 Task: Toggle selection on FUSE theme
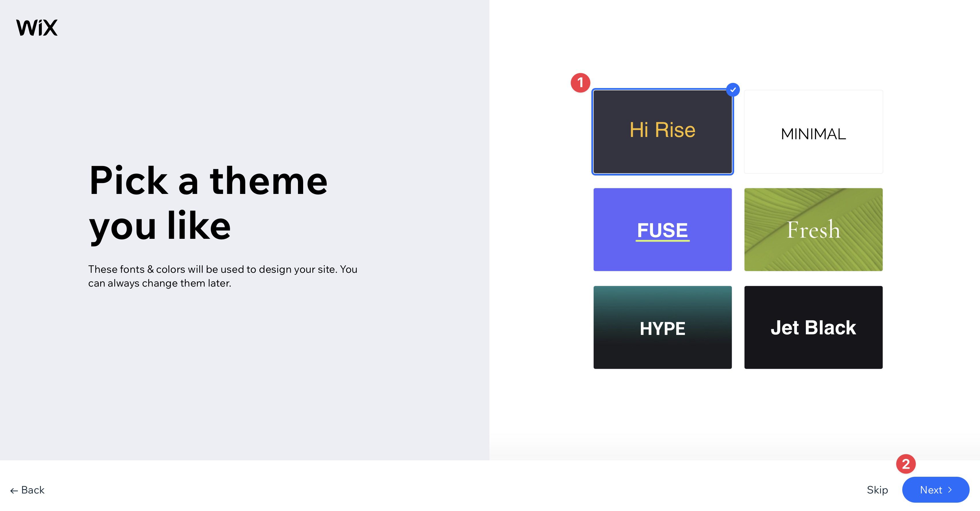[x=662, y=229]
